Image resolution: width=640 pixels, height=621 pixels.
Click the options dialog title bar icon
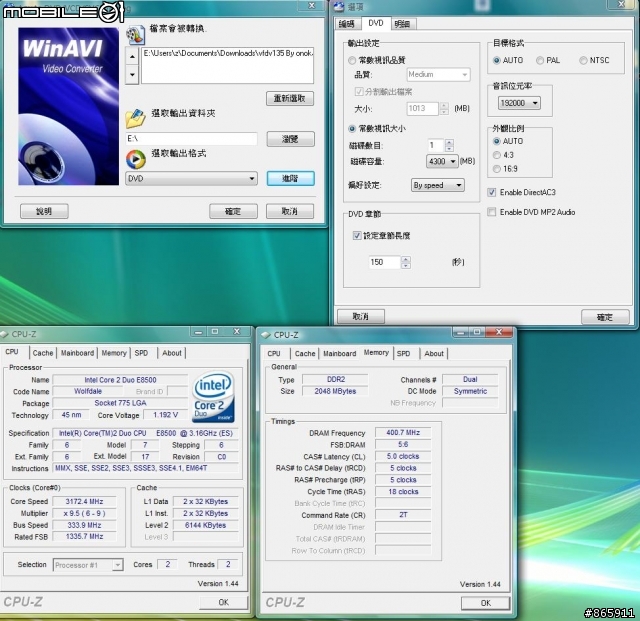click(x=339, y=6)
